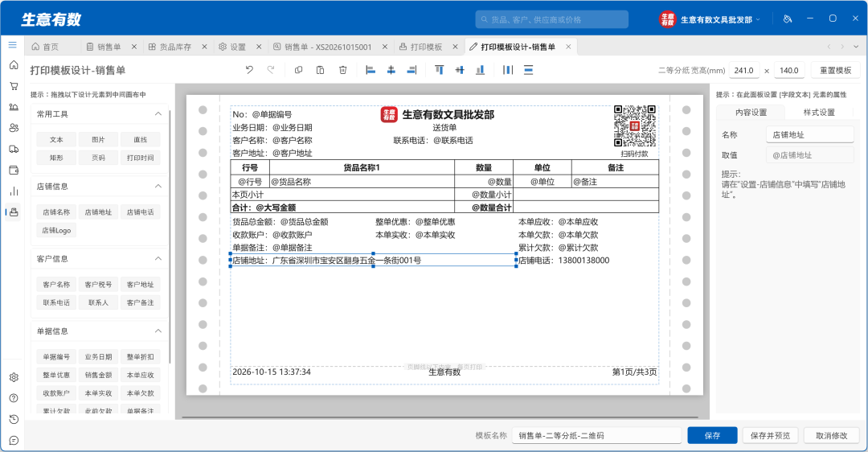Switch to the 货品库存 tab

click(x=170, y=47)
